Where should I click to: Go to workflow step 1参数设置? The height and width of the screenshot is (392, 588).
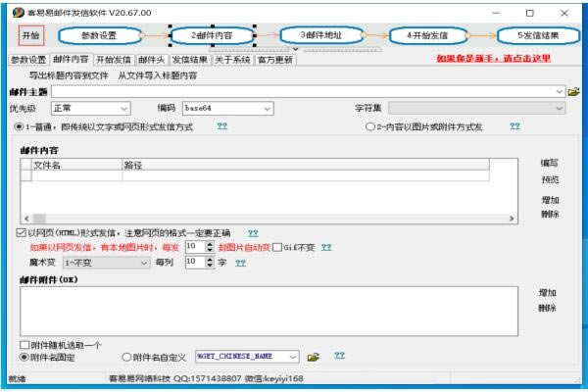point(98,35)
